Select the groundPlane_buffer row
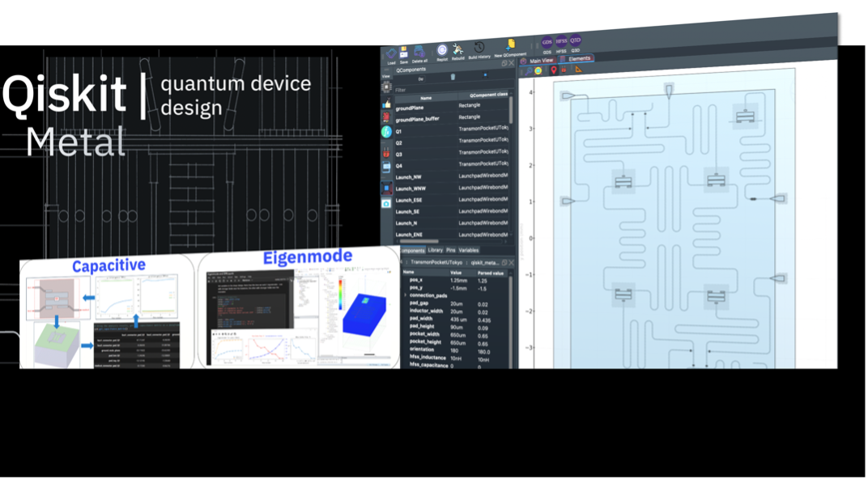868x479 pixels. pos(451,118)
